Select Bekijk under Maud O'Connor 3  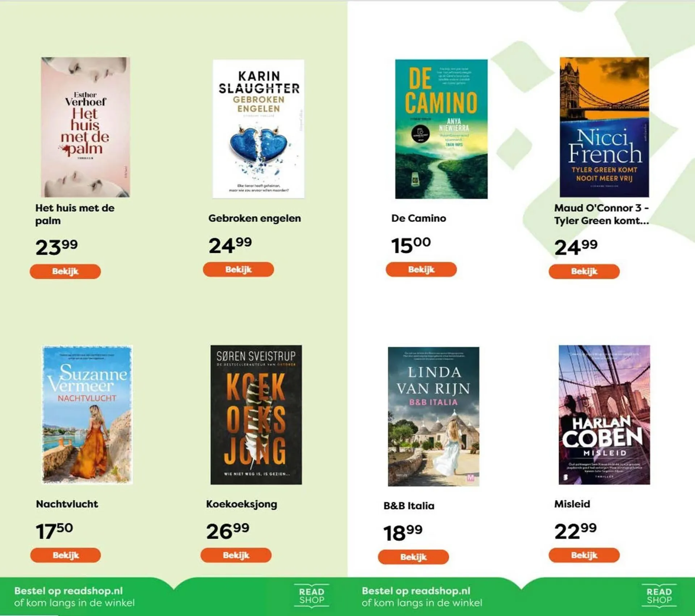(x=584, y=271)
